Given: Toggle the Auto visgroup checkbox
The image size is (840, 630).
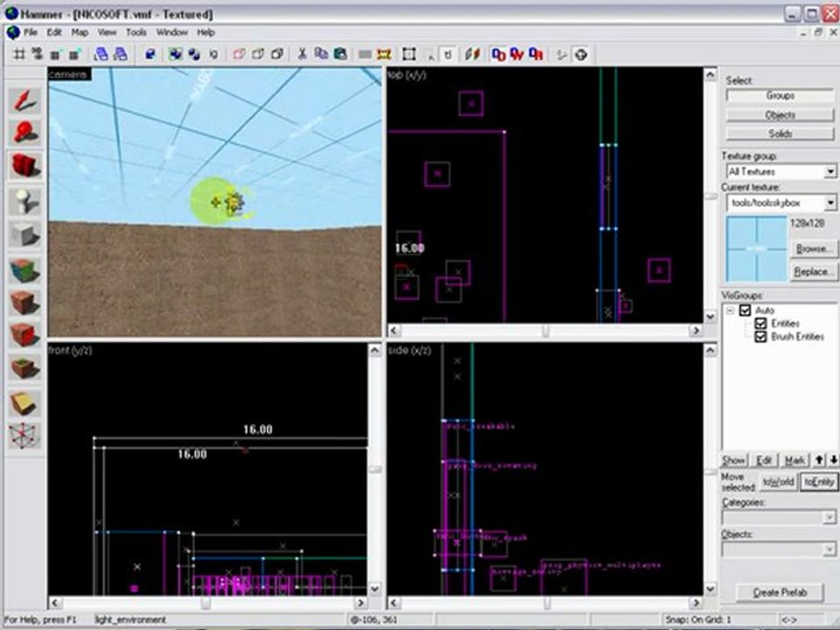Looking at the screenshot, I should (745, 311).
